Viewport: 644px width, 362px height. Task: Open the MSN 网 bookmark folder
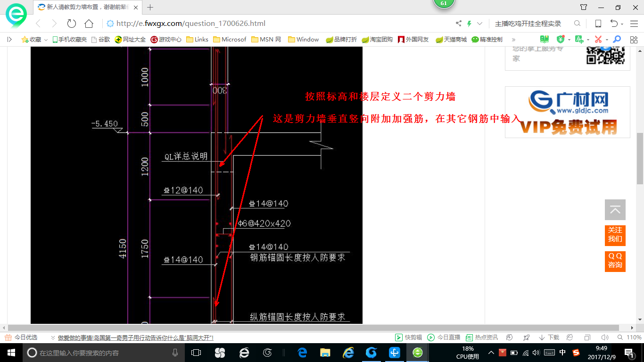click(266, 40)
